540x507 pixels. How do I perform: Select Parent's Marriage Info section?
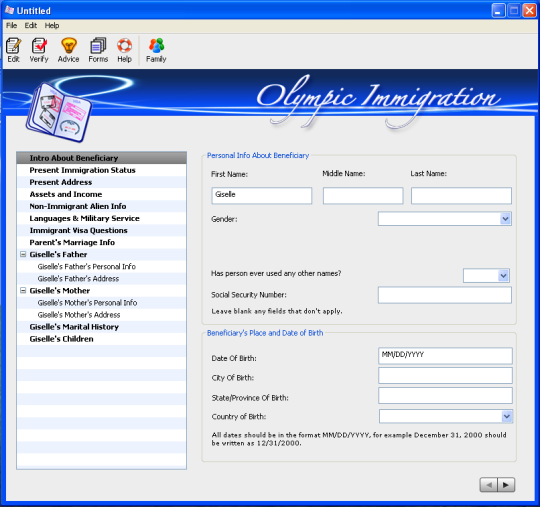[x=102, y=242]
